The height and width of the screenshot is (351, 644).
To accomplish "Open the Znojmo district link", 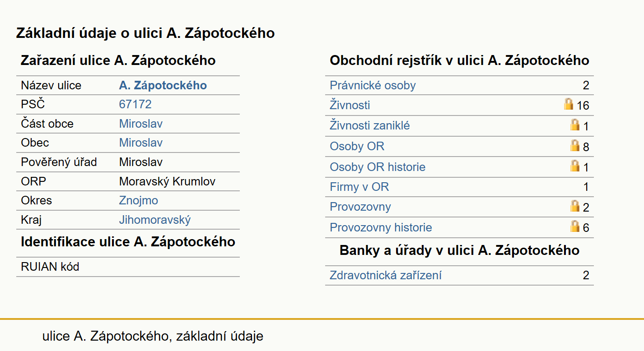I will pyautogui.click(x=139, y=200).
